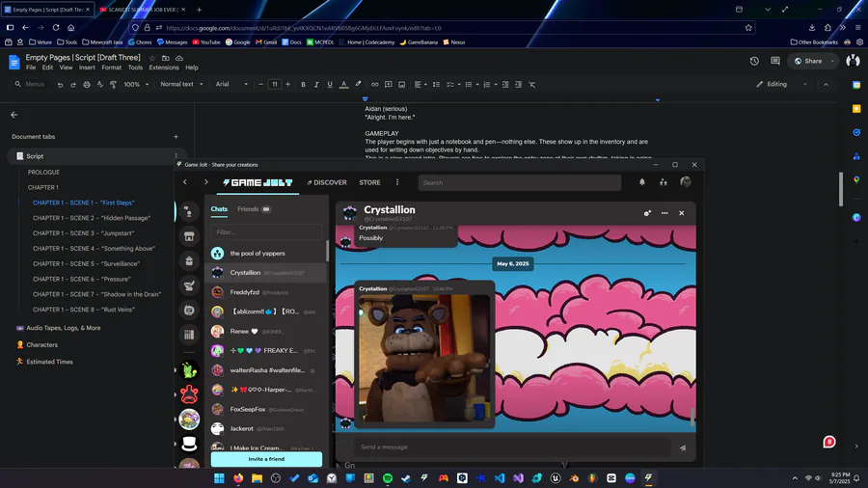Click the paint format icon in Docs
Image resolution: width=868 pixels, height=488 pixels.
coord(113,85)
